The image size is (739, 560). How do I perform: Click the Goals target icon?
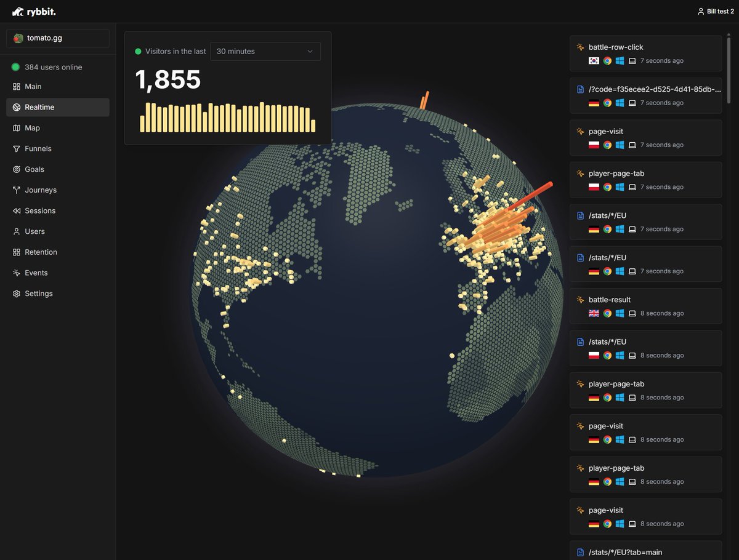(17, 169)
